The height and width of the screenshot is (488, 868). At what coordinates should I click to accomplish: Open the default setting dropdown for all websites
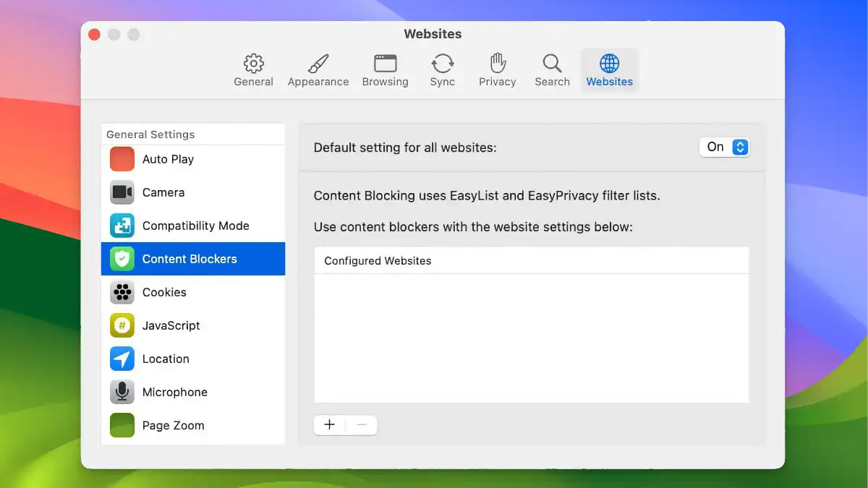coord(724,147)
